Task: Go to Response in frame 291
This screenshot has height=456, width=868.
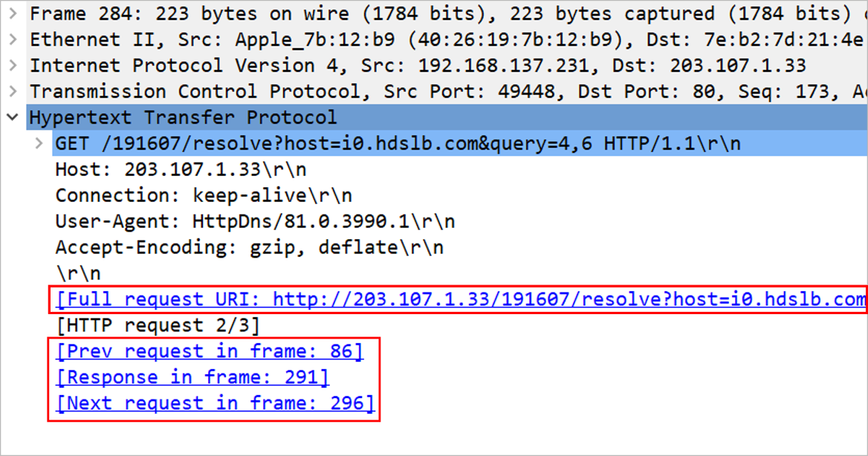Action: click(192, 377)
